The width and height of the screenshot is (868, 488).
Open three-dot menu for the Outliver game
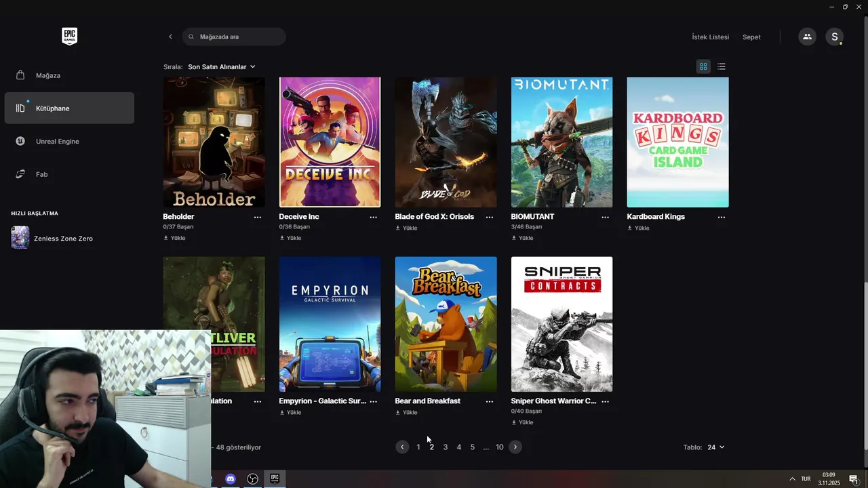pyautogui.click(x=258, y=401)
